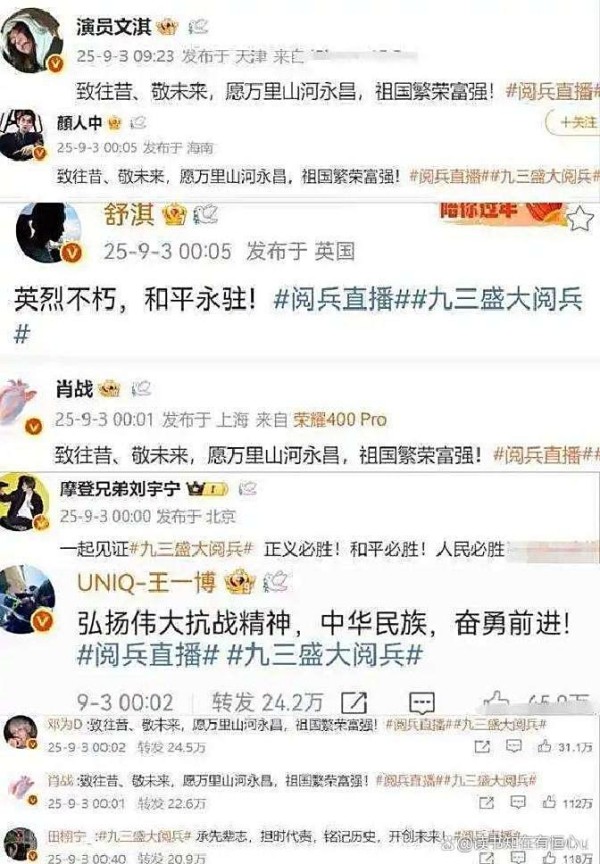The width and height of the screenshot is (600, 864).
Task: Open 舒淇 profile avatar
Action: 48,232
